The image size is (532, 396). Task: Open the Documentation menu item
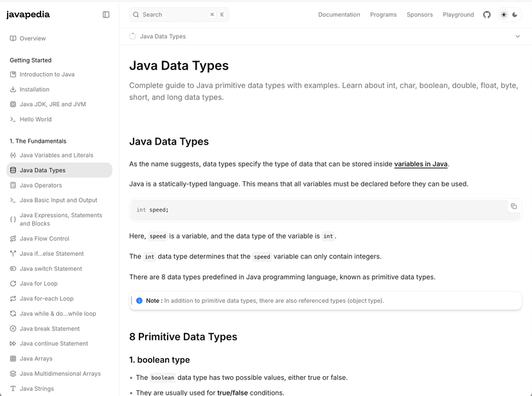click(339, 14)
